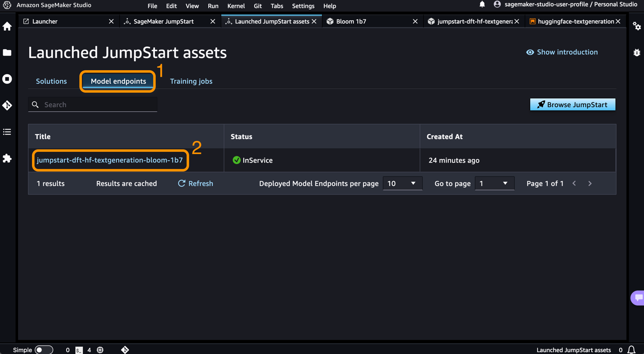The image size is (644, 354).
Task: Open the Property Inspector gears icon
Action: pyautogui.click(x=637, y=26)
